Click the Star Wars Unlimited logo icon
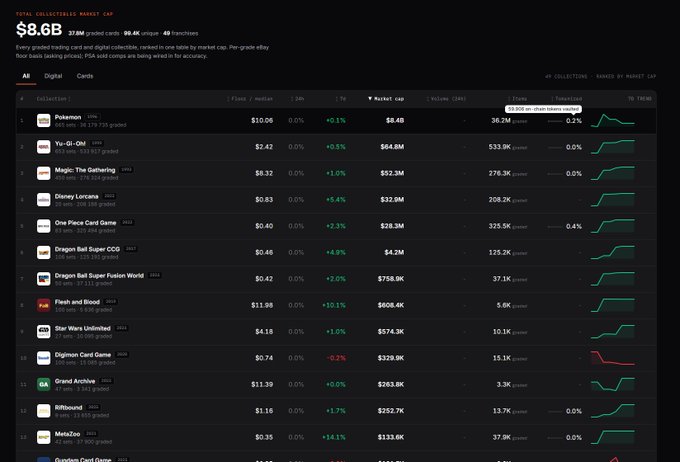The height and width of the screenshot is (462, 680). coord(43,332)
